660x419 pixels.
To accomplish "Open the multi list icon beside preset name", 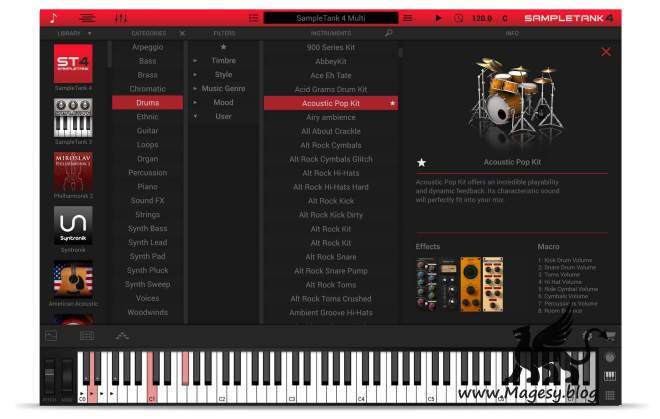I will [x=253, y=18].
